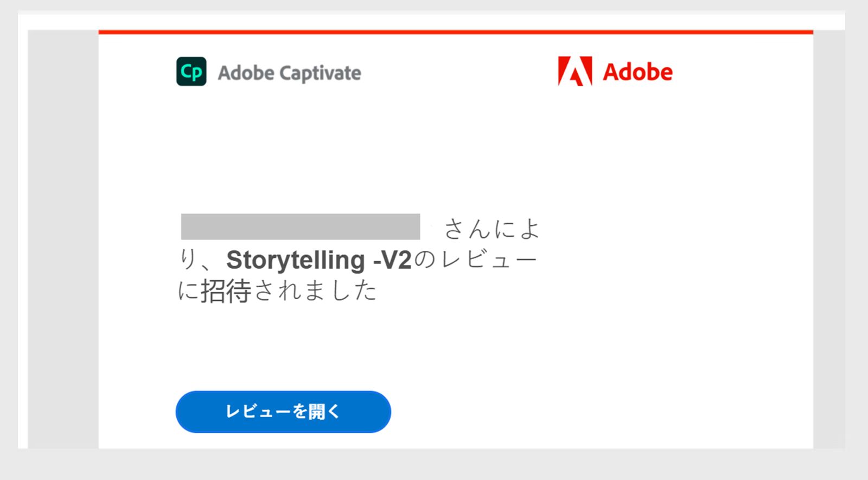The height and width of the screenshot is (480, 868).
Task: Click the Adobe Captivate title text
Action: tap(289, 73)
